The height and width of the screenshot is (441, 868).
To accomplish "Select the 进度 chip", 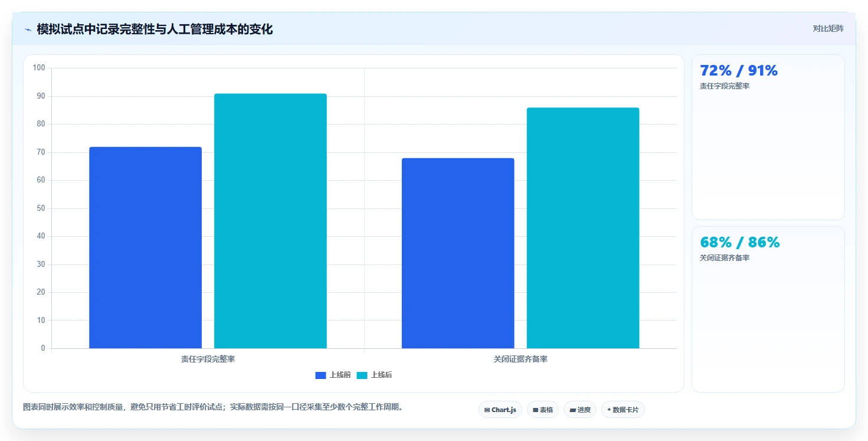I will 580,410.
